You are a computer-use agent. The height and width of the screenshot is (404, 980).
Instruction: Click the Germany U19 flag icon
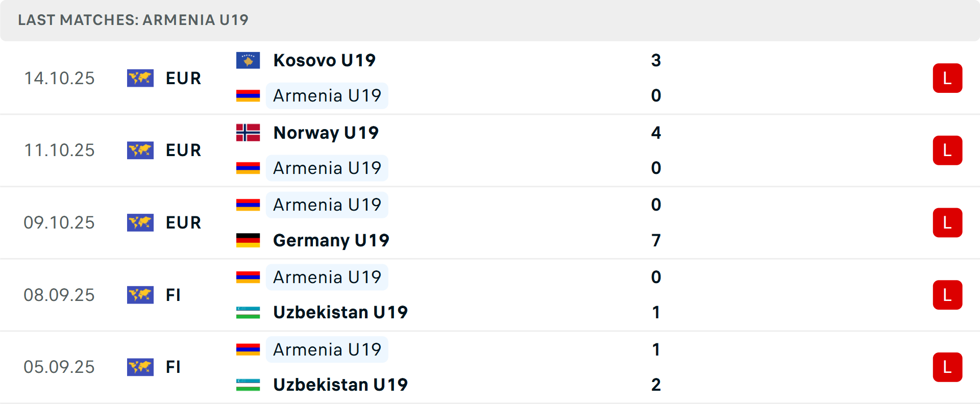click(x=248, y=240)
